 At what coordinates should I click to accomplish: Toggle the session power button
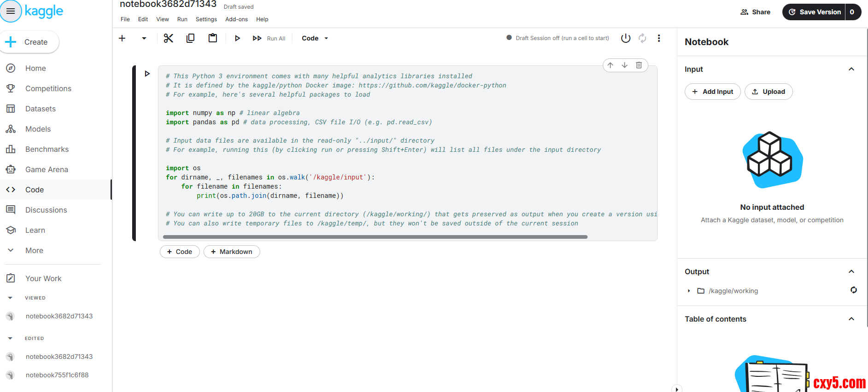click(625, 38)
